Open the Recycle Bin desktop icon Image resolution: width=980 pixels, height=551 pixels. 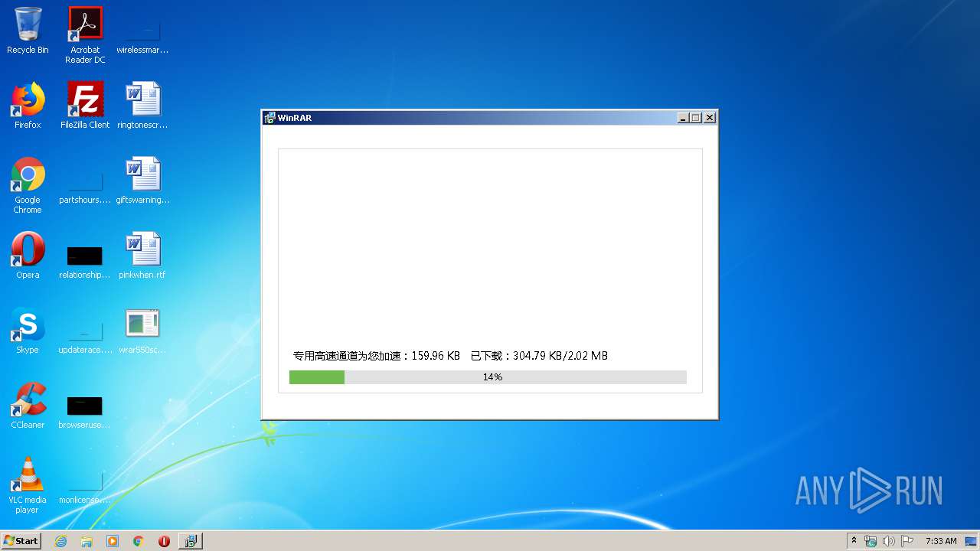(x=28, y=31)
